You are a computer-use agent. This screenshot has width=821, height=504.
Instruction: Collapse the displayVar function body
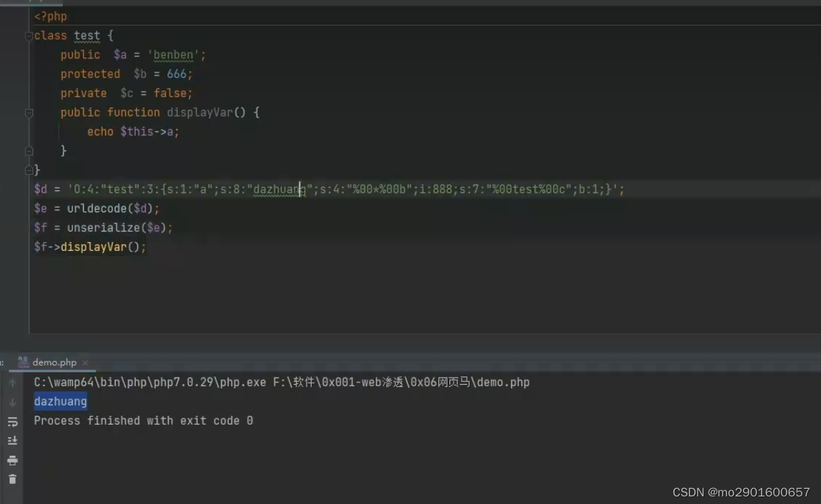pyautogui.click(x=29, y=114)
